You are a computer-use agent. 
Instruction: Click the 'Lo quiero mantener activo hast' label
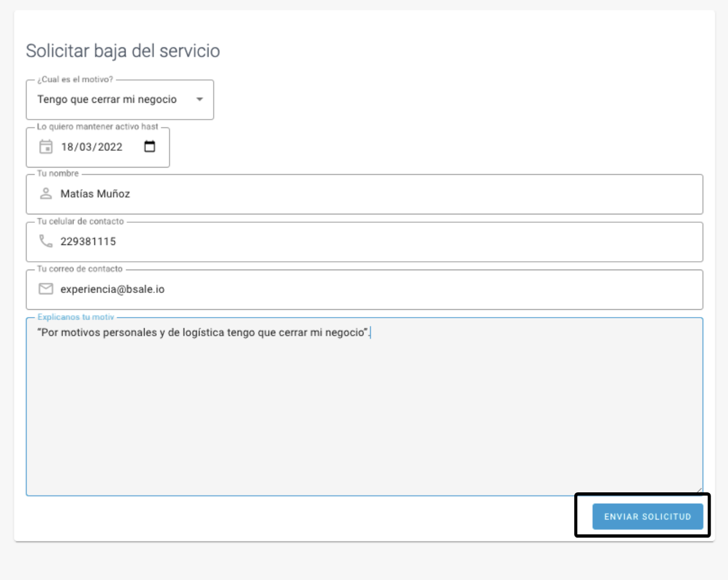98,127
